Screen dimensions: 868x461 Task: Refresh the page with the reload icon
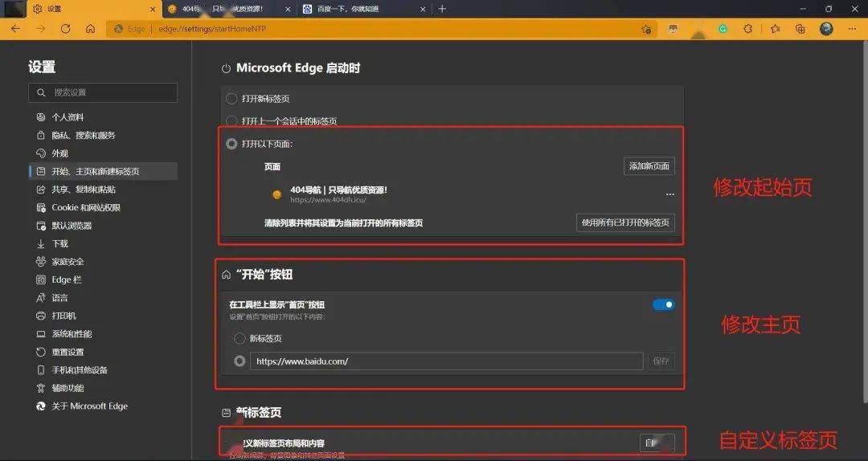point(65,29)
